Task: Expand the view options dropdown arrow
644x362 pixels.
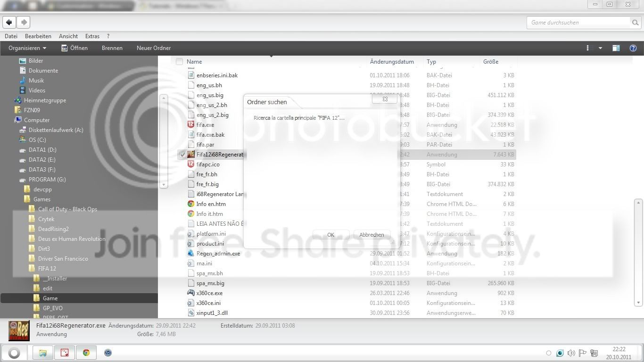Action: tap(600, 48)
